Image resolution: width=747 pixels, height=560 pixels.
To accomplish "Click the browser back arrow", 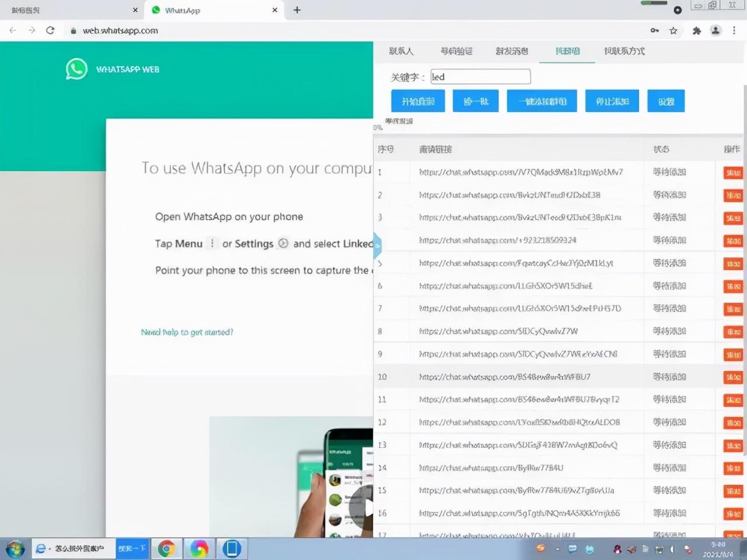I will tap(13, 30).
